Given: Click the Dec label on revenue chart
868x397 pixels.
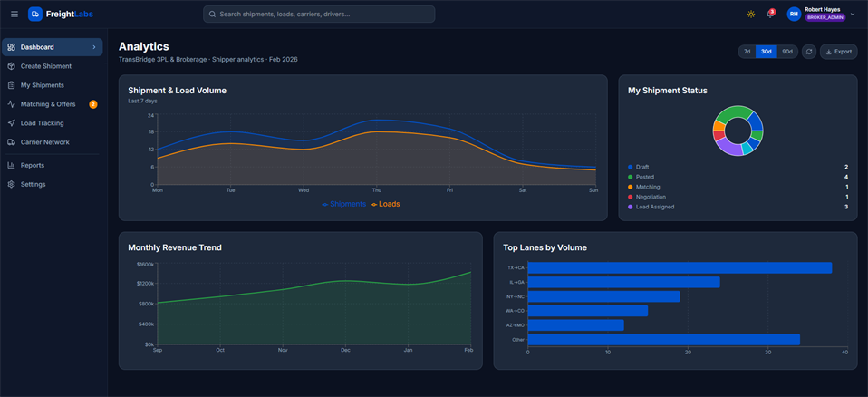Looking at the screenshot, I should pyautogui.click(x=345, y=350).
